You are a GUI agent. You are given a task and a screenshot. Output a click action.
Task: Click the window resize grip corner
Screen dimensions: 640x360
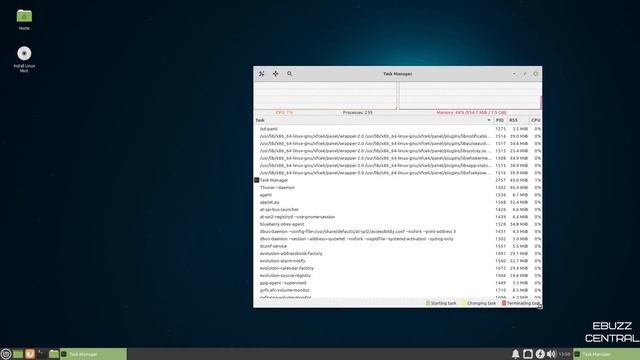click(x=540, y=306)
